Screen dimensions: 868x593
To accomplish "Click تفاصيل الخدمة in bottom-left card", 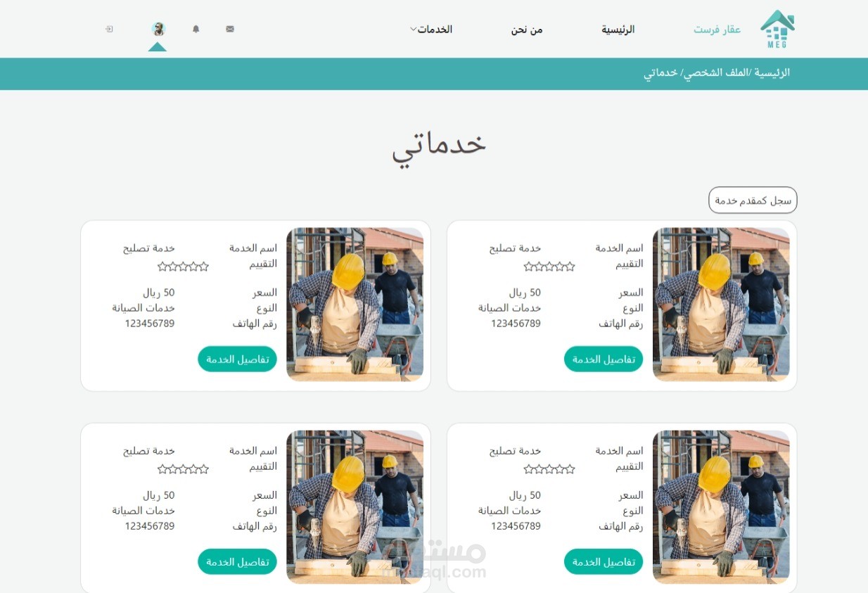I will pyautogui.click(x=237, y=562).
